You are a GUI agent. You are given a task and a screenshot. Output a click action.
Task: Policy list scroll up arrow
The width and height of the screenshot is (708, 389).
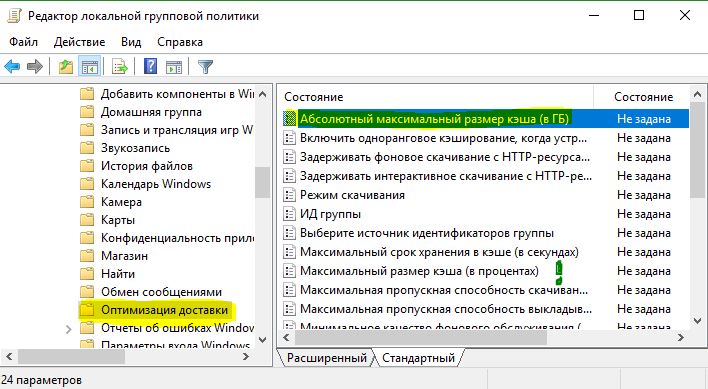click(x=697, y=95)
